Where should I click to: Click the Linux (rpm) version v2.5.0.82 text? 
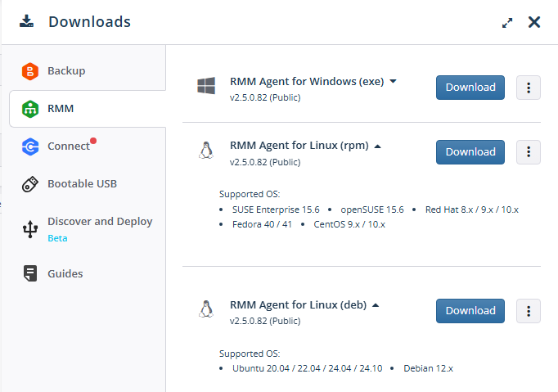265,162
